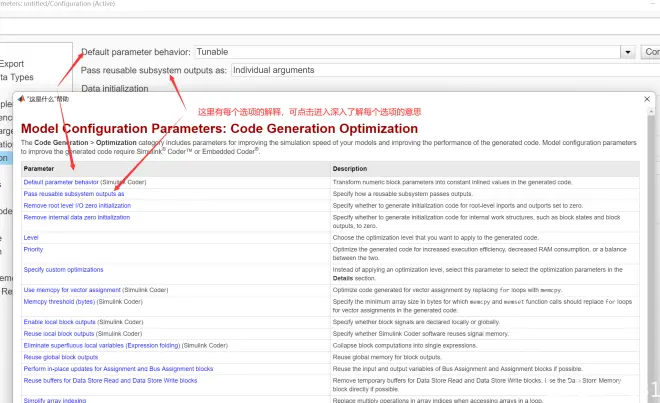Click 'Choose the optimization level' description text
The image size is (660, 403).
point(436,238)
